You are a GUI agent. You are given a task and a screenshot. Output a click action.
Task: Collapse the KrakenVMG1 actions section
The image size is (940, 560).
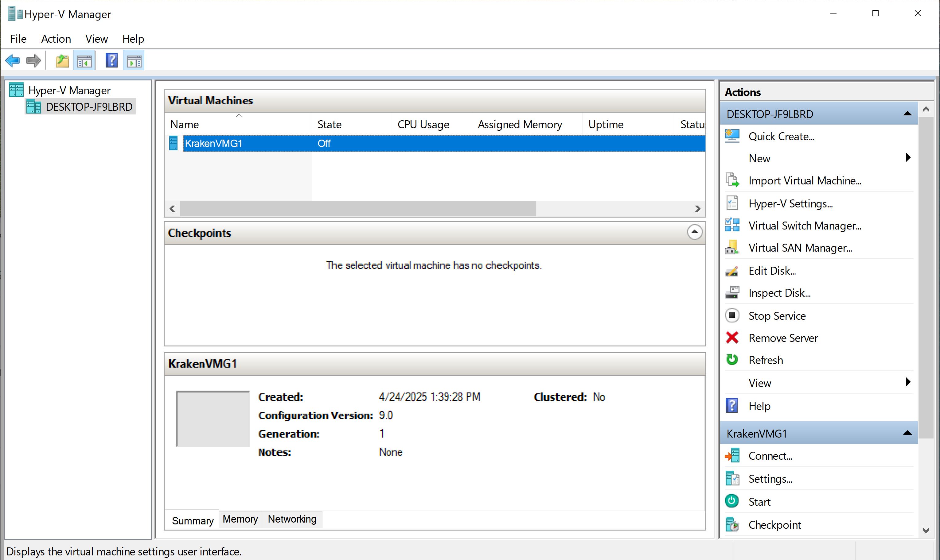[907, 433]
